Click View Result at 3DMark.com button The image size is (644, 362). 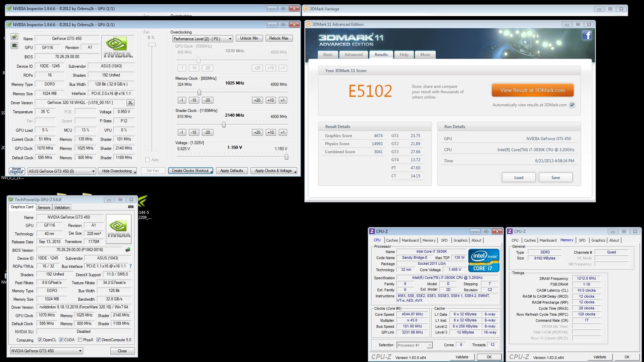tap(533, 90)
